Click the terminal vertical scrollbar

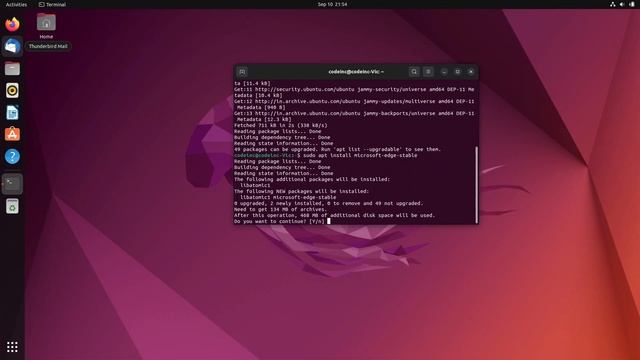[476, 184]
